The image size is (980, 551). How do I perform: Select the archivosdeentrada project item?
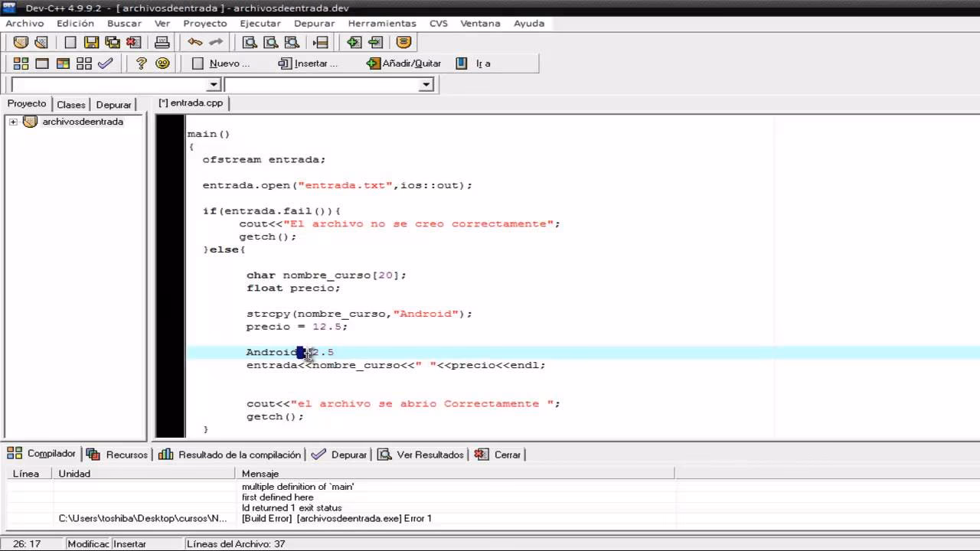pyautogui.click(x=83, y=122)
